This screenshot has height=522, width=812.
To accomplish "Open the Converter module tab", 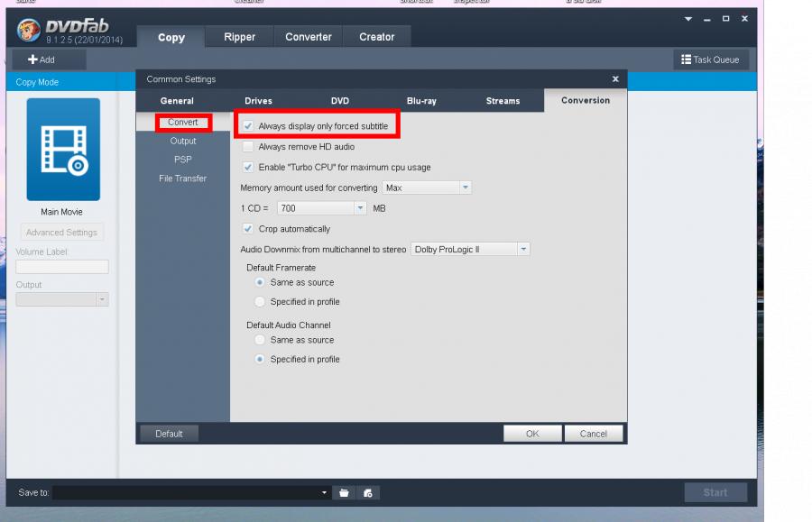I will tap(309, 37).
